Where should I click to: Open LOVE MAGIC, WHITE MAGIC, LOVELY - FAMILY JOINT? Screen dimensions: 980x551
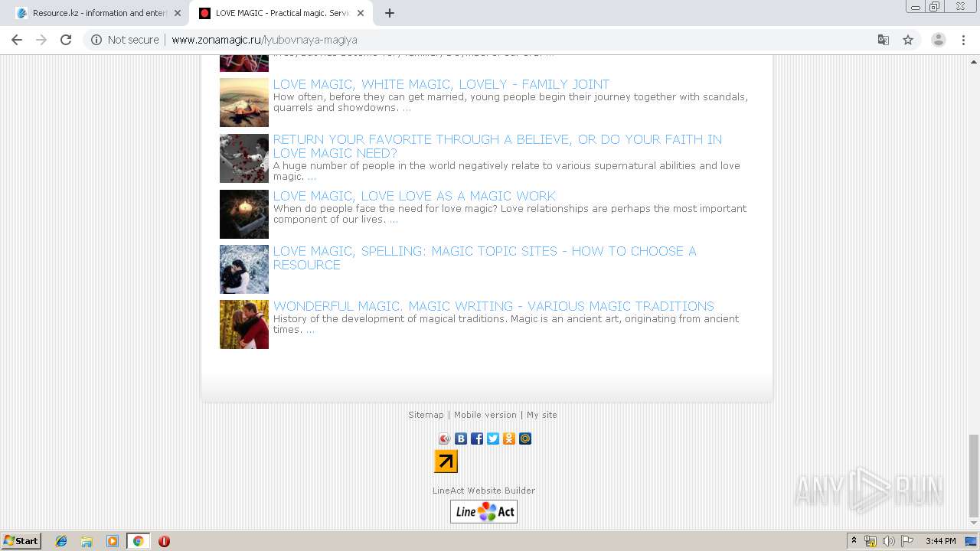pos(441,84)
